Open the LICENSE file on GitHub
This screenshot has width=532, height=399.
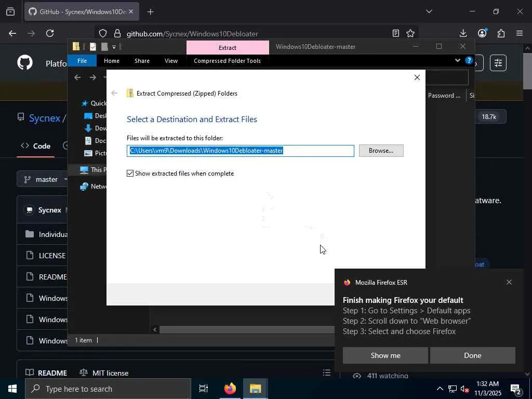coord(52,256)
